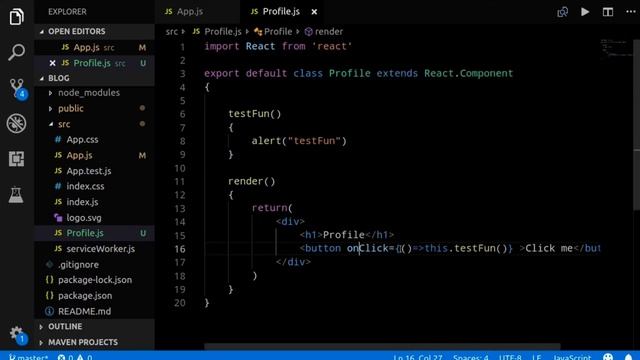Open the Debug view in activity bar
This screenshot has height=360, width=640.
16,123
